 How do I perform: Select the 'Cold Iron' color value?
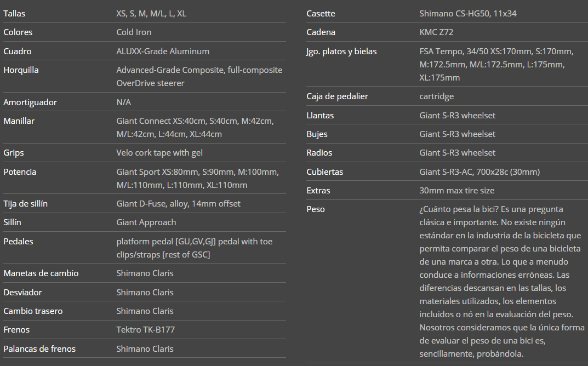134,32
